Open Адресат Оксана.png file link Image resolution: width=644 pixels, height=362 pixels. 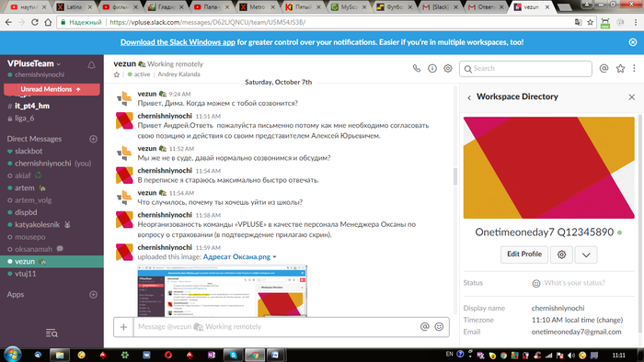tap(236, 257)
